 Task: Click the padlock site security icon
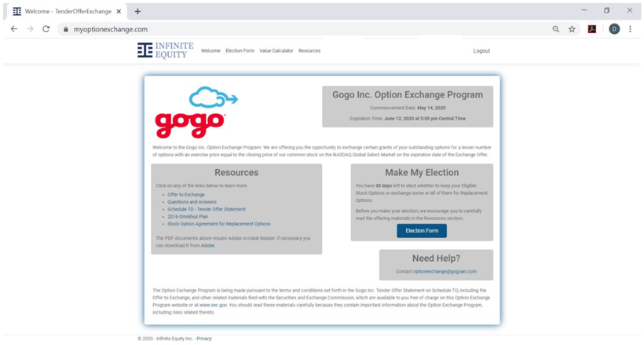pyautogui.click(x=66, y=29)
